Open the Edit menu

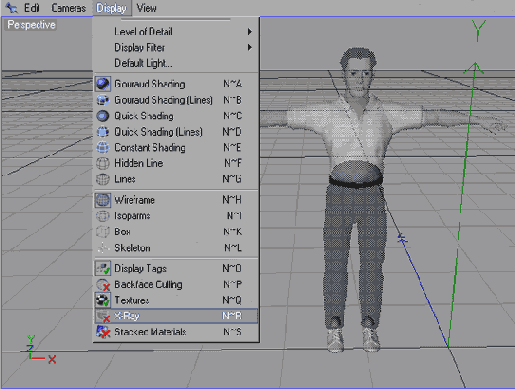(x=32, y=8)
